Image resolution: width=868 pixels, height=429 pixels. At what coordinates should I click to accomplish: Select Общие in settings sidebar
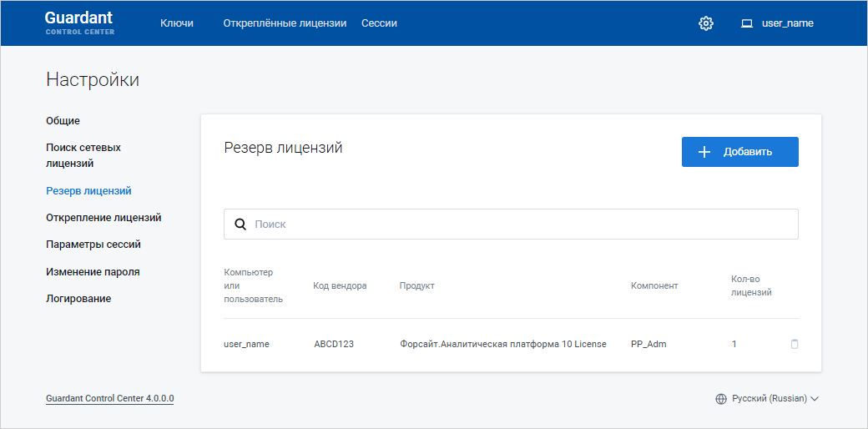tap(63, 121)
